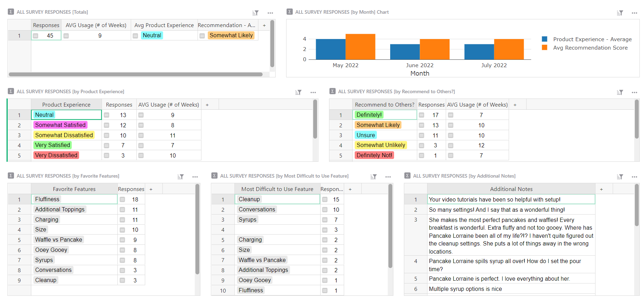The image size is (644, 300).
Task: Click the orange June 2022 bar
Action: [434, 49]
